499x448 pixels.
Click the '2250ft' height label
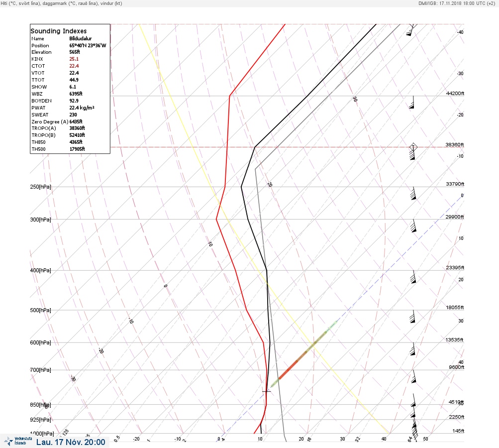pyautogui.click(x=456, y=417)
